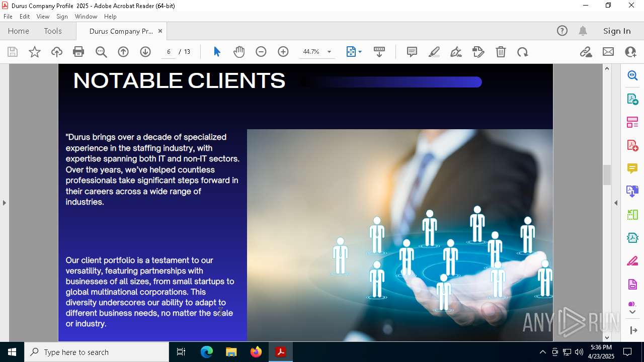
Task: Zoom out with the minus button
Action: (261, 52)
